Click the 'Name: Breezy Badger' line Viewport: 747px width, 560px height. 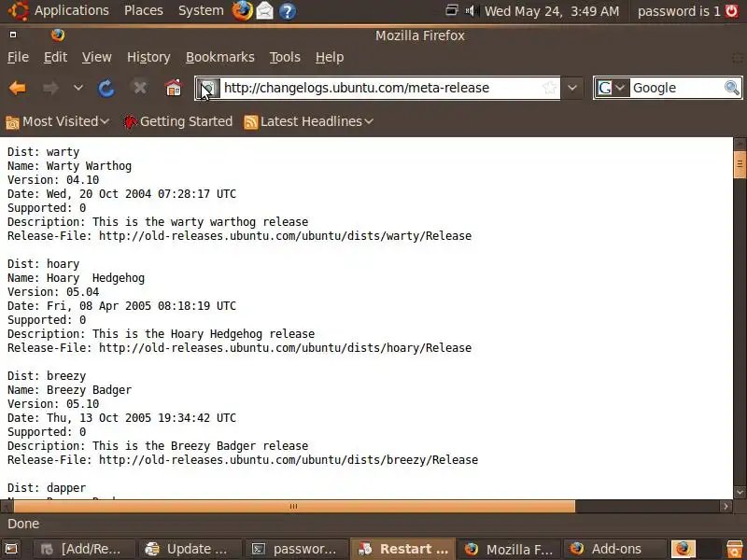point(69,390)
